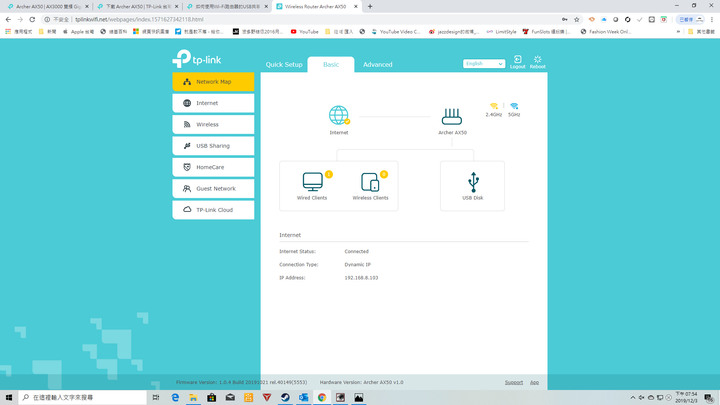Open the YouTube Video C... bookmark
Screen dimensions: 720x405
point(396,32)
